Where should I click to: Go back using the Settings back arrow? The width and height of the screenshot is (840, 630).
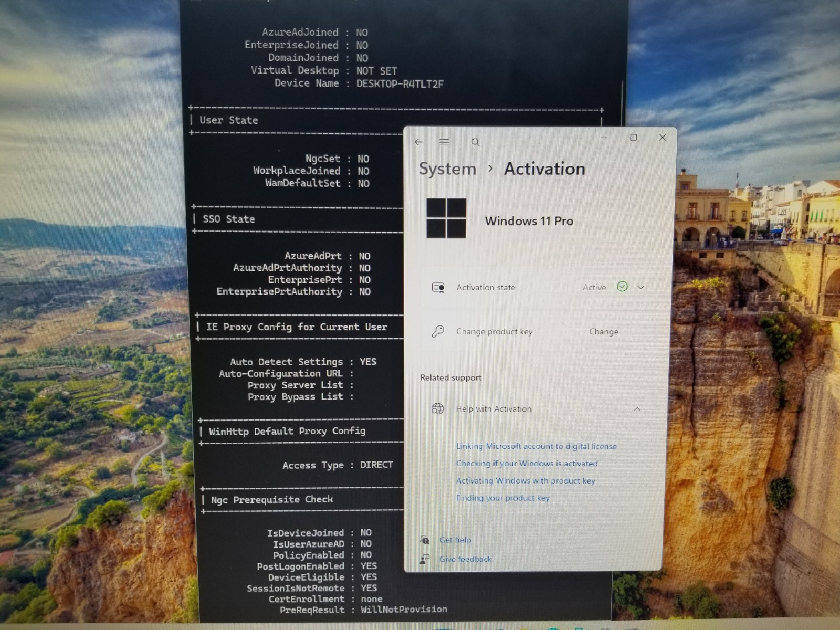click(418, 142)
